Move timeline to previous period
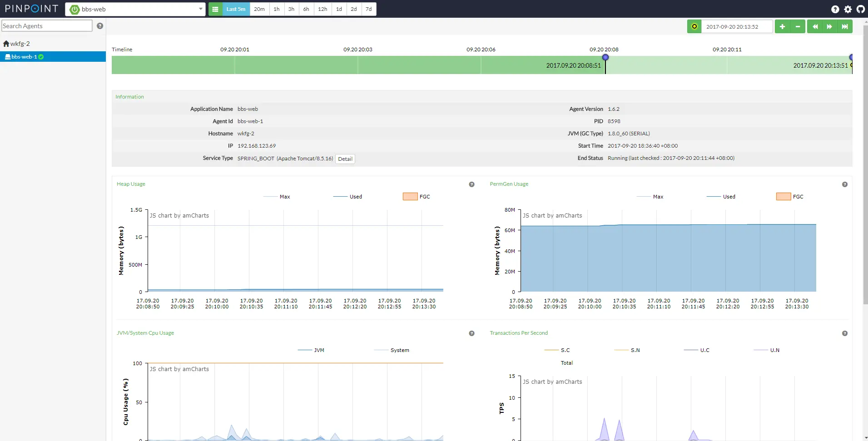The height and width of the screenshot is (441, 868). (815, 26)
